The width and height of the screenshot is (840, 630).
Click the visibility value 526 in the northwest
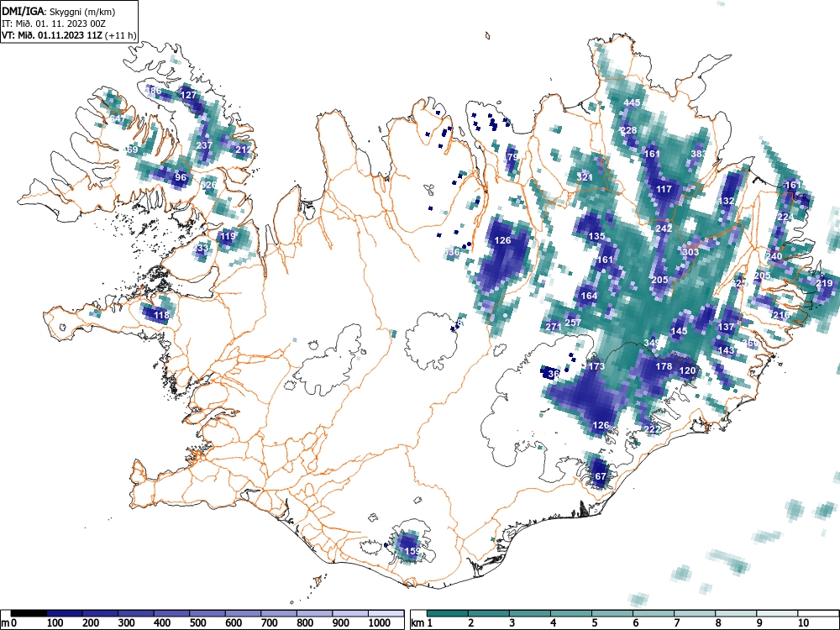pyautogui.click(x=208, y=185)
